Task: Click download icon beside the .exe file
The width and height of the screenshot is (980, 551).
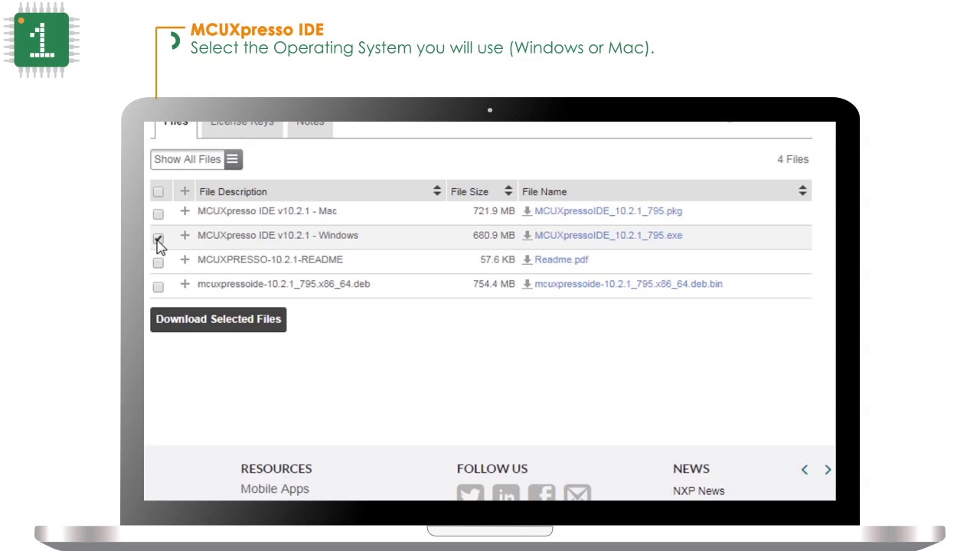Action: 527,236
